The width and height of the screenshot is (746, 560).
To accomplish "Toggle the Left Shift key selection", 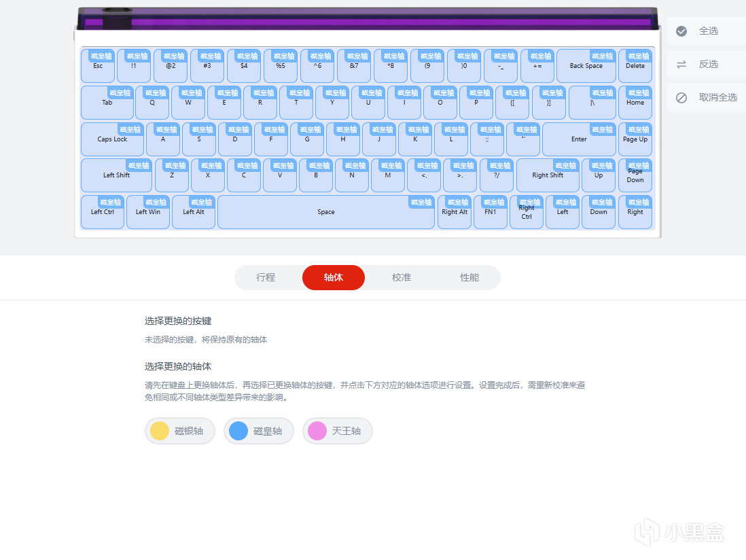I will [117, 175].
